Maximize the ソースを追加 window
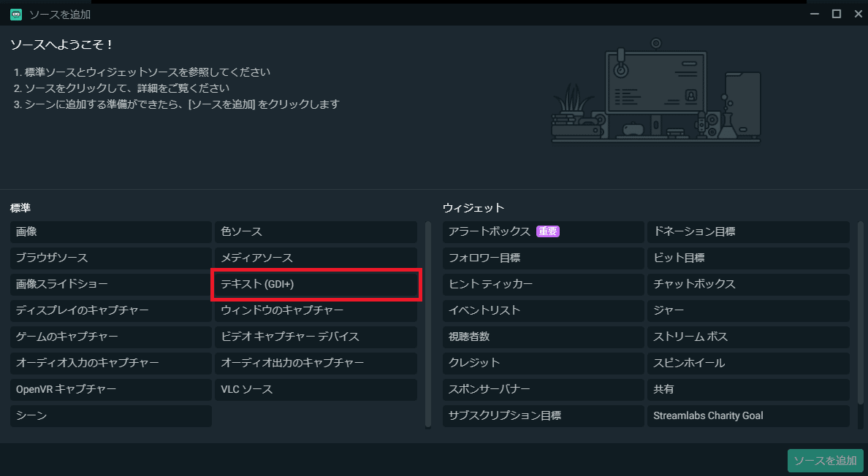The height and width of the screenshot is (476, 868). point(837,14)
